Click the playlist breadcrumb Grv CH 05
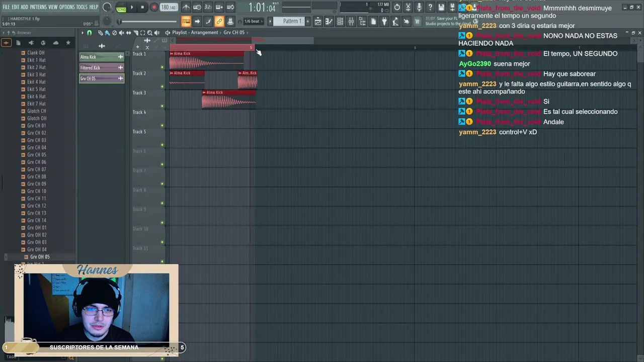The image size is (644, 362). pos(234,33)
